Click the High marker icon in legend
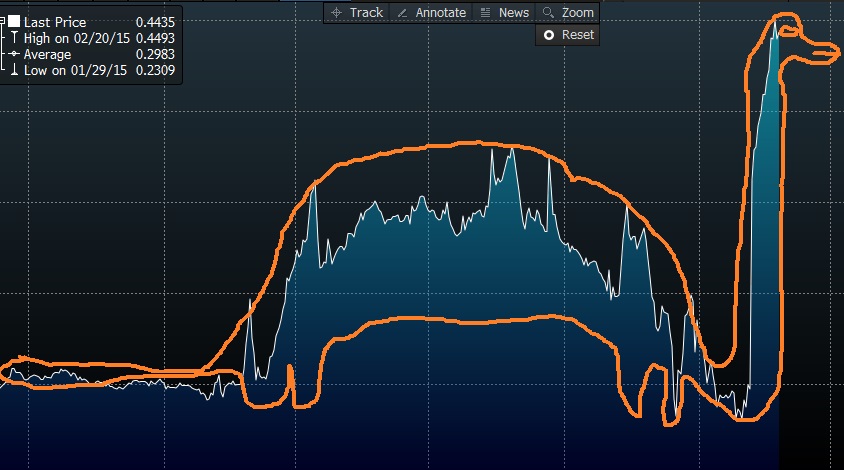The width and height of the screenshot is (844, 470). point(15,38)
